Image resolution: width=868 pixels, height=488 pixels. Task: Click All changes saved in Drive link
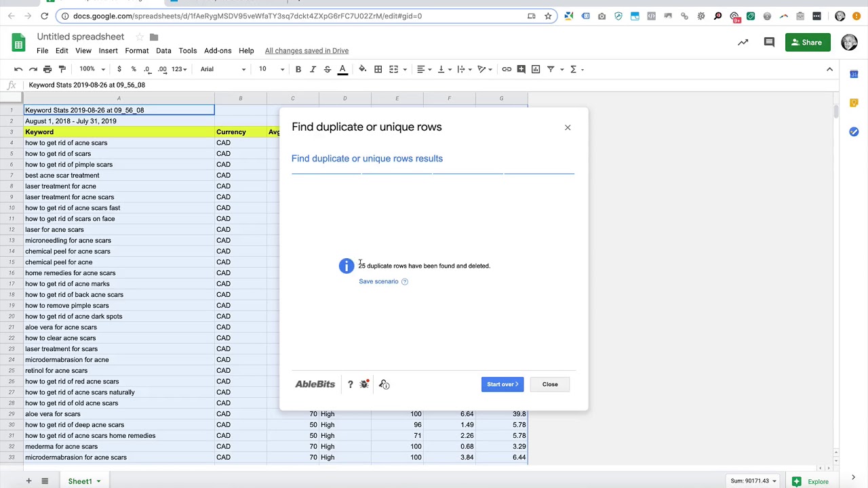[307, 51]
